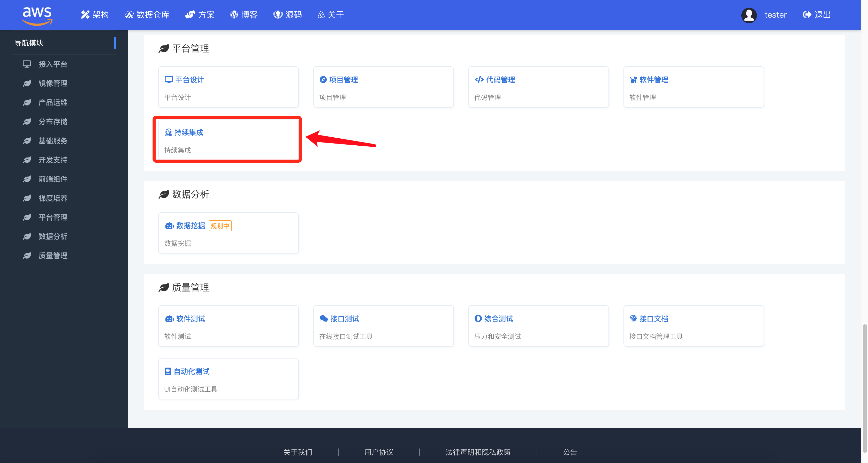Click the leaf icon beside 分布存储
Screen dimensions: 868x463
click(27, 122)
